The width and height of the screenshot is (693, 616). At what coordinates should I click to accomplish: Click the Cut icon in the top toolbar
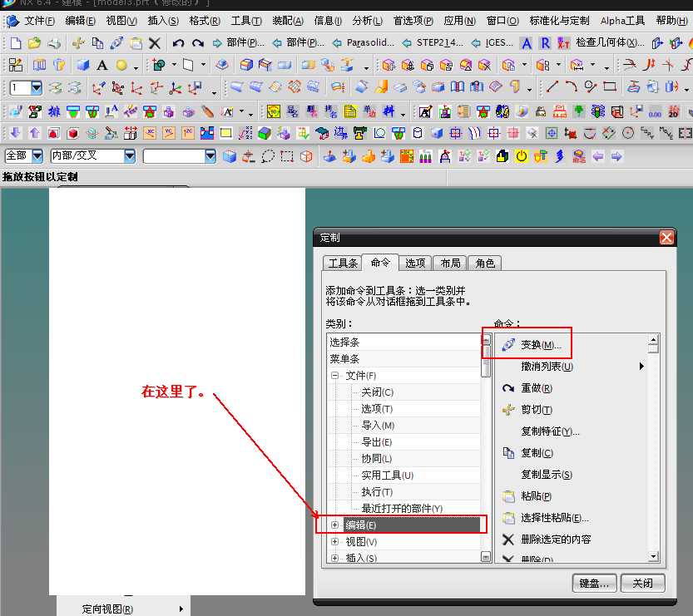[x=78, y=43]
